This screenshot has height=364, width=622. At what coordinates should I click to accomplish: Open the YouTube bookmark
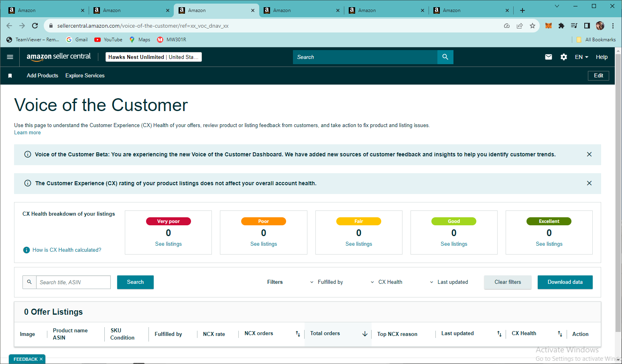pyautogui.click(x=108, y=40)
